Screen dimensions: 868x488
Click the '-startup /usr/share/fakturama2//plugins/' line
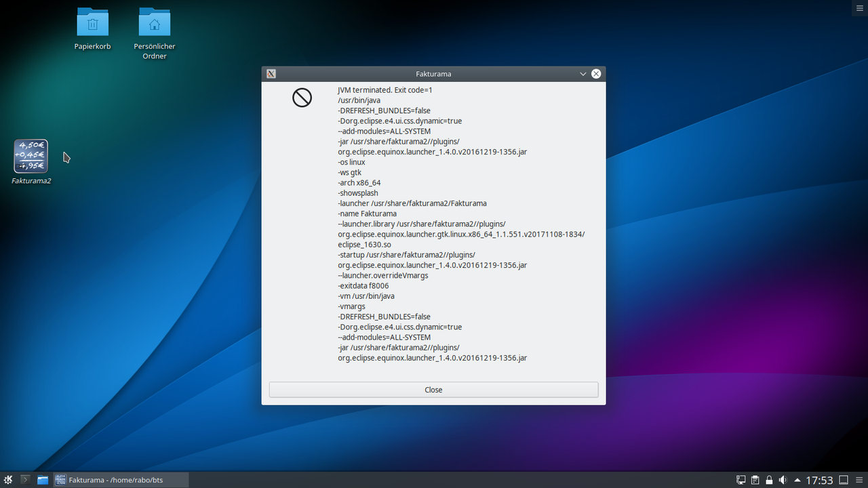(x=406, y=255)
